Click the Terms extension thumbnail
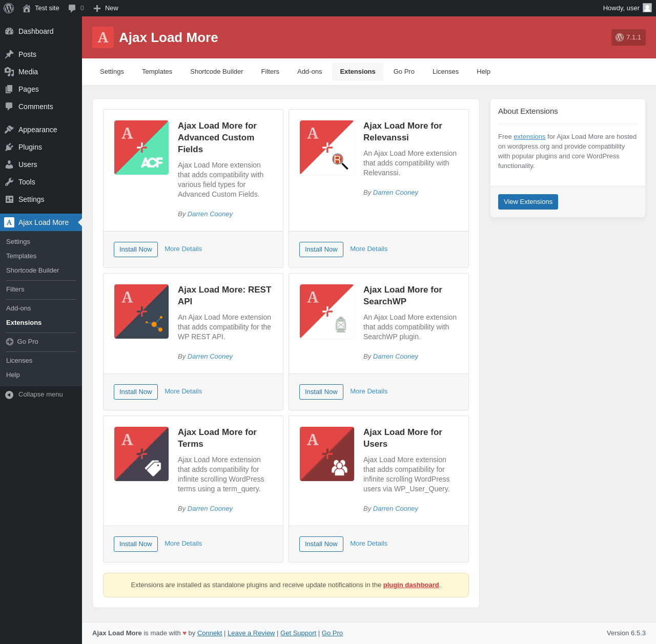Image resolution: width=656 pixels, height=644 pixels. coord(141,454)
